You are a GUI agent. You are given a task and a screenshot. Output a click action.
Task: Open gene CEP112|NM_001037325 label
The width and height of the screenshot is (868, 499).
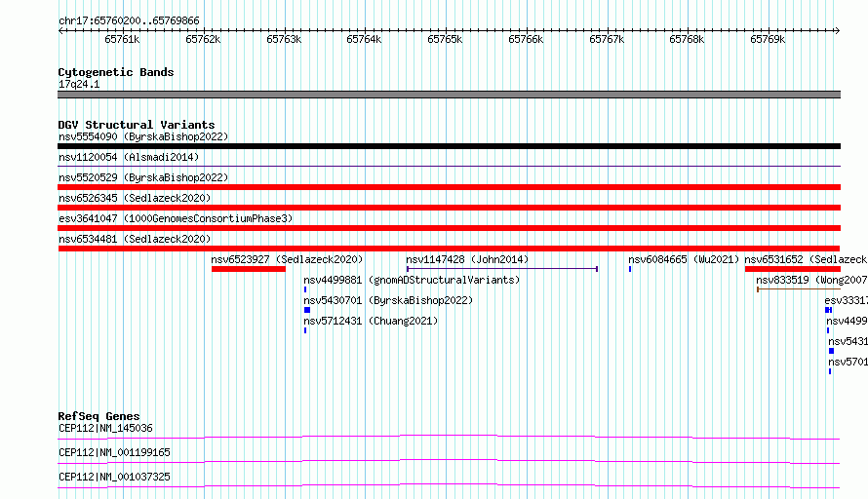pyautogui.click(x=114, y=477)
